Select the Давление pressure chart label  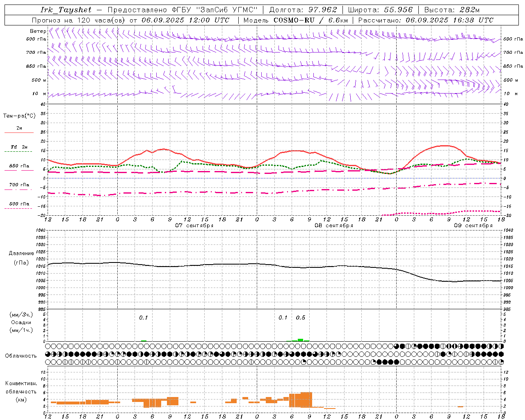click(x=21, y=253)
